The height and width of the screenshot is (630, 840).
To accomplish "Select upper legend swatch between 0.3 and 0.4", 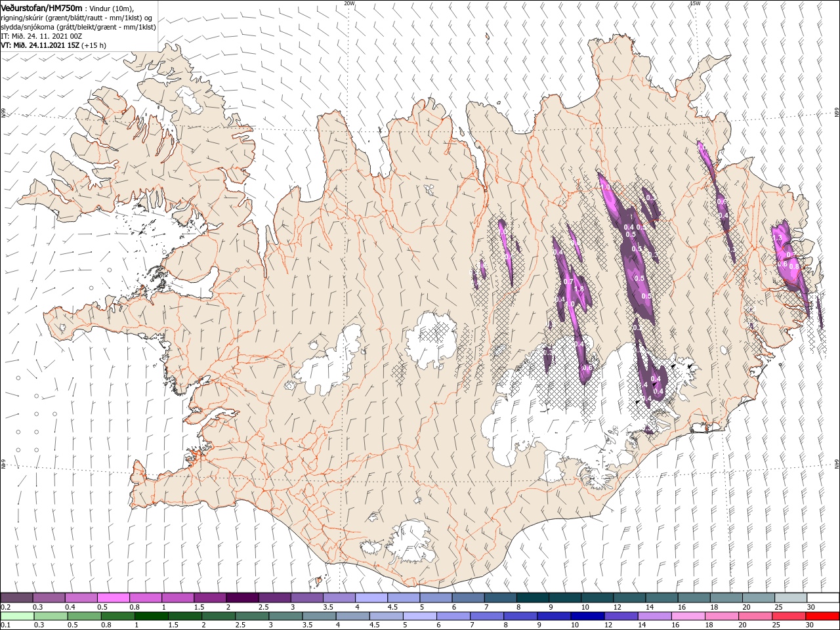I will pyautogui.click(x=49, y=597).
